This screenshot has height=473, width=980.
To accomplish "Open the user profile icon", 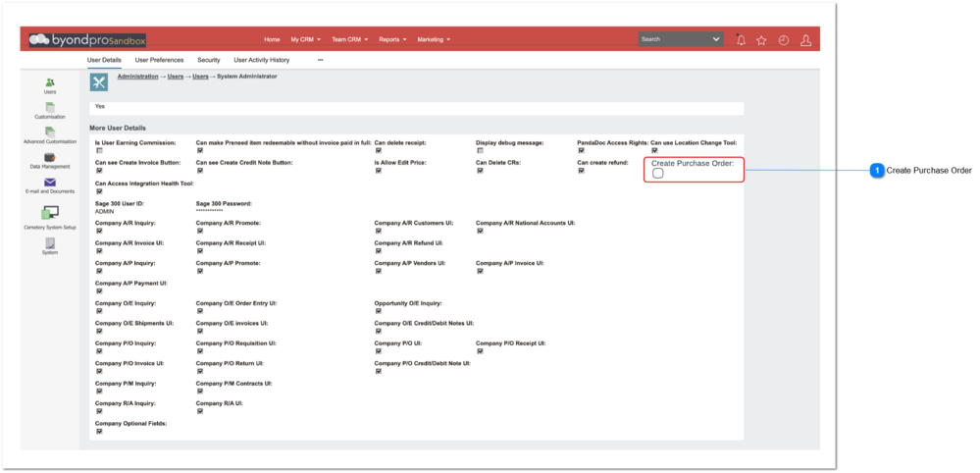I will (x=805, y=40).
